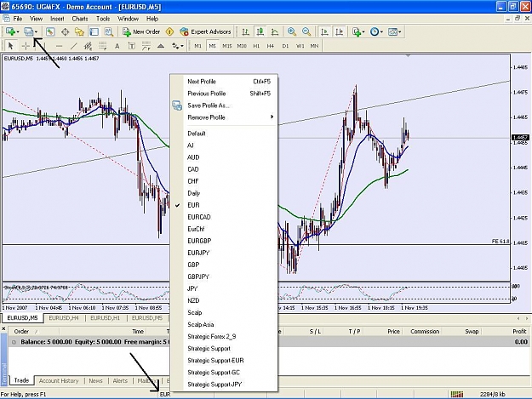Open the Templates dropdown
The height and width of the screenshot is (399, 532).
[x=394, y=31]
